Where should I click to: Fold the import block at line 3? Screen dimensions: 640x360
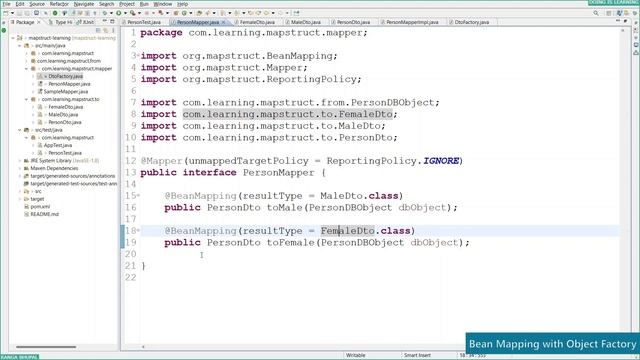click(138, 56)
